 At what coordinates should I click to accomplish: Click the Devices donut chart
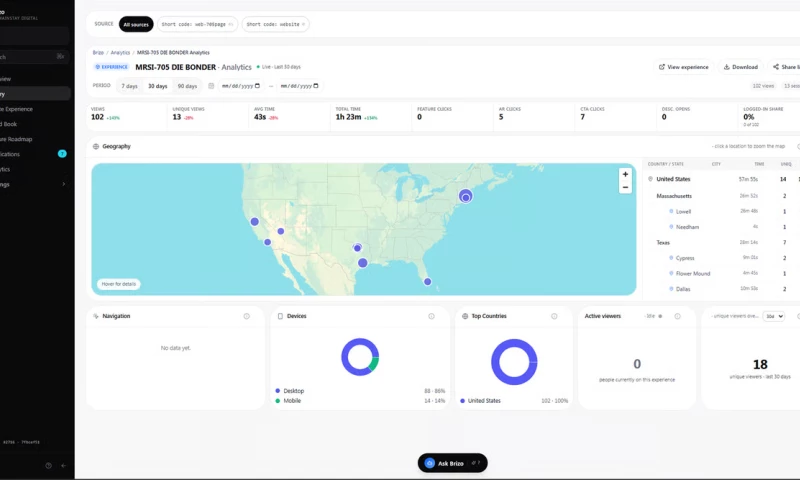pyautogui.click(x=360, y=357)
